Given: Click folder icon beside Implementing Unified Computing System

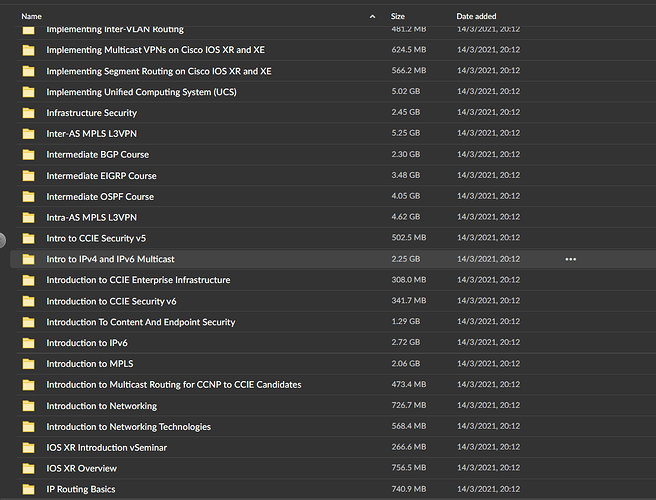Looking at the screenshot, I should point(28,92).
